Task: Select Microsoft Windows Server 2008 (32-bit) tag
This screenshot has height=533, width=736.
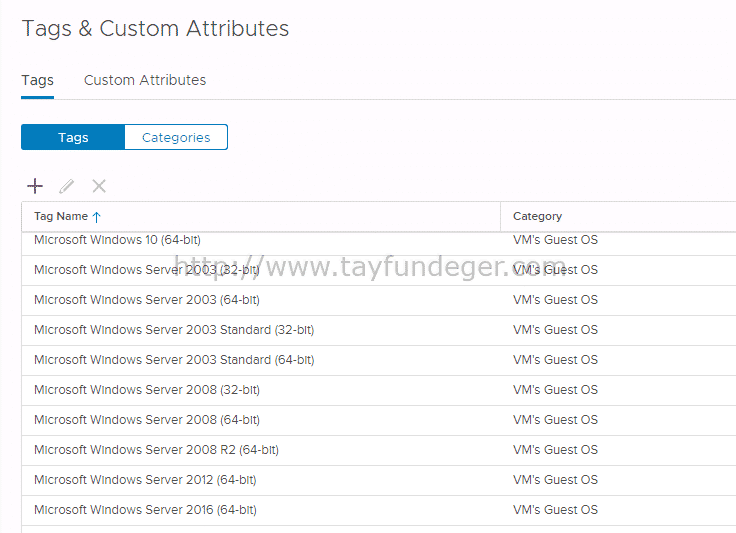Action: (147, 390)
